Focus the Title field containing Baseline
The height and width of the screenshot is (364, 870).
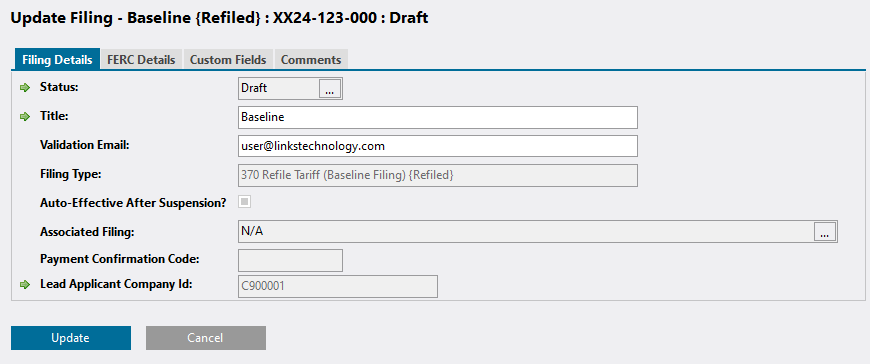coord(438,118)
